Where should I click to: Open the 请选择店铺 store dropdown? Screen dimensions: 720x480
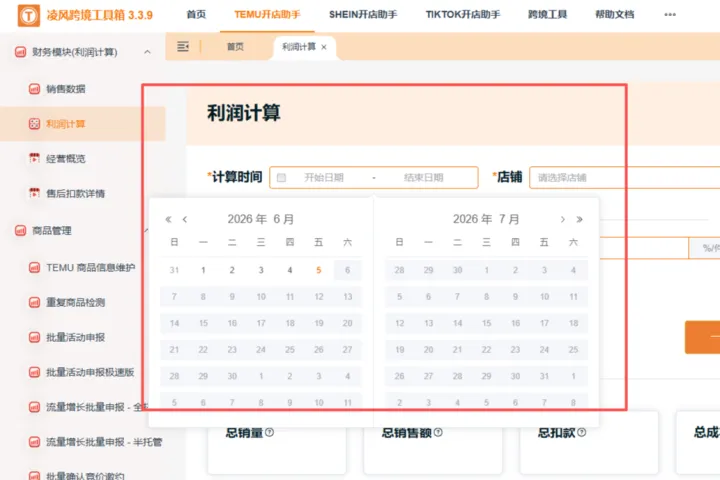tap(624, 178)
